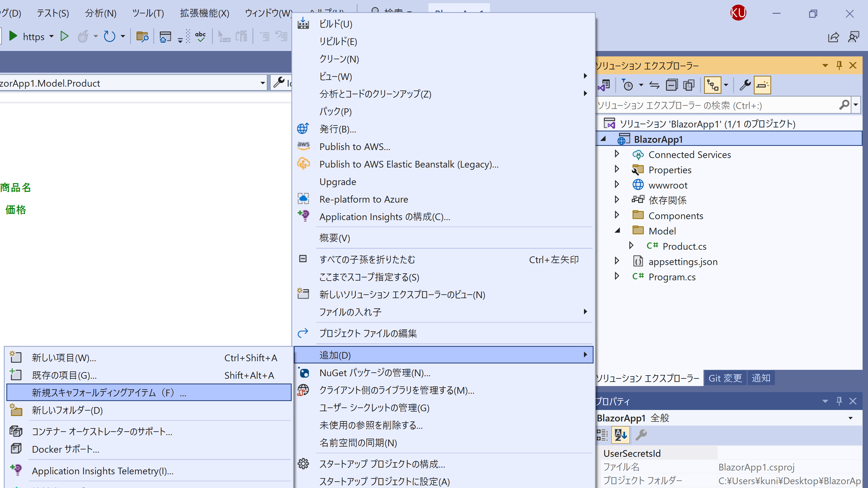Click the wrench icon in Solution Explorer toolbar
This screenshot has height=488, width=868.
[x=745, y=85]
